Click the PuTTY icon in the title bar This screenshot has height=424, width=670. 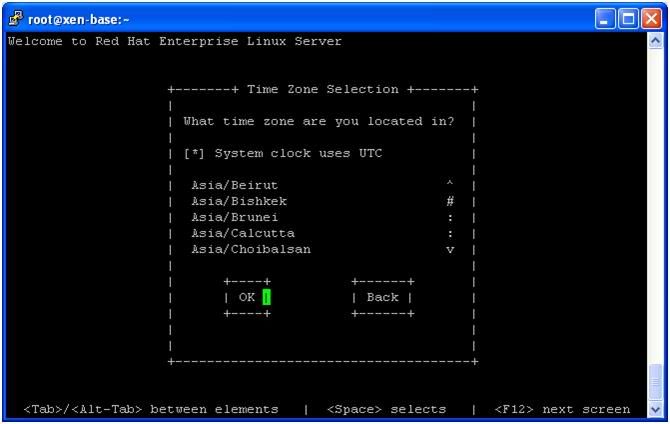coord(16,18)
